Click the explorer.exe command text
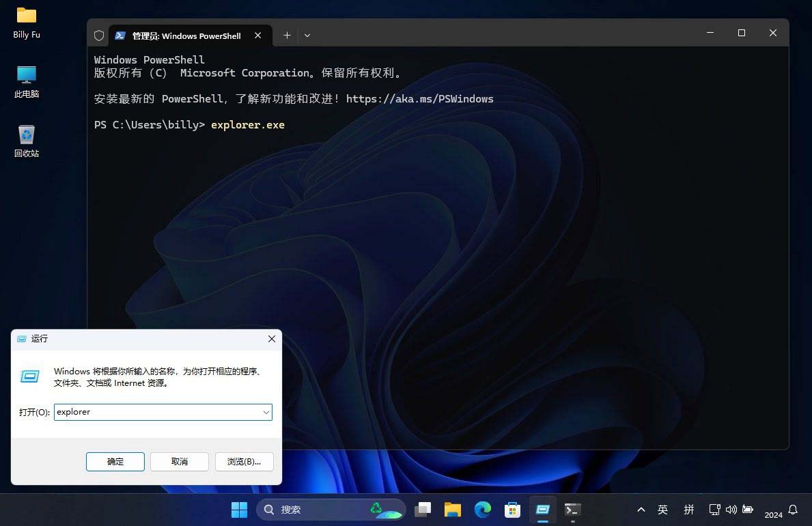Image resolution: width=812 pixels, height=526 pixels. pos(247,125)
